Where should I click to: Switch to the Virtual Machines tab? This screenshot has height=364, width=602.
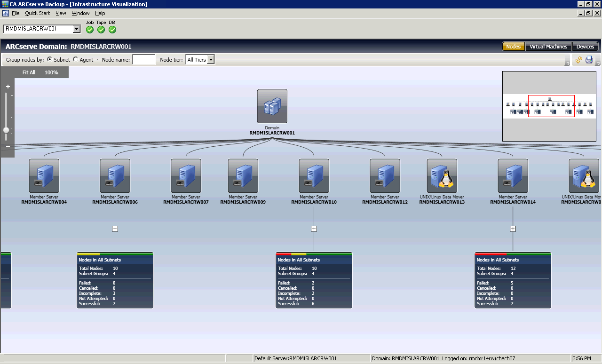pos(548,46)
